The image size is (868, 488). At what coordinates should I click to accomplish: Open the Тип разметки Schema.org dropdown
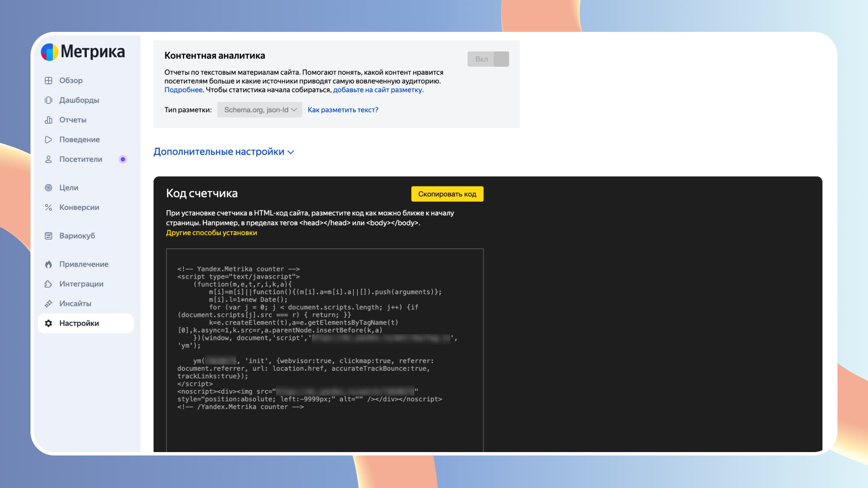260,110
